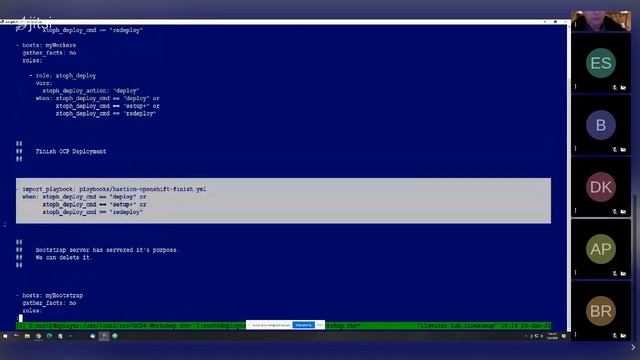Click the Jitsi logo watermark link

(33, 24)
